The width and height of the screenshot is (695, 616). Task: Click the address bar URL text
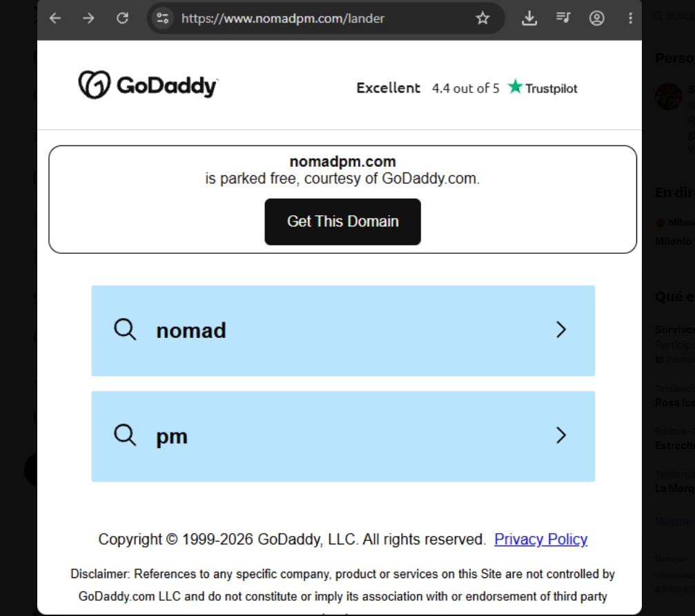[283, 18]
